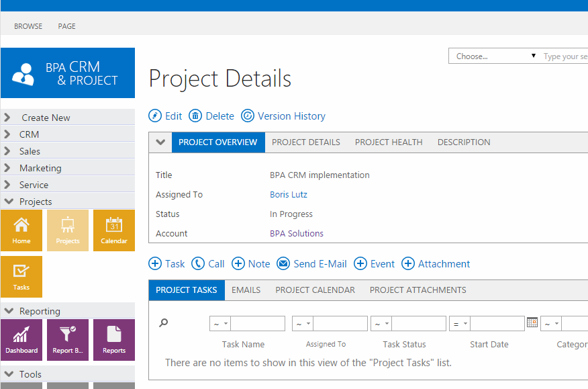
Task: Click the Start Date filter text box
Action: click(497, 324)
